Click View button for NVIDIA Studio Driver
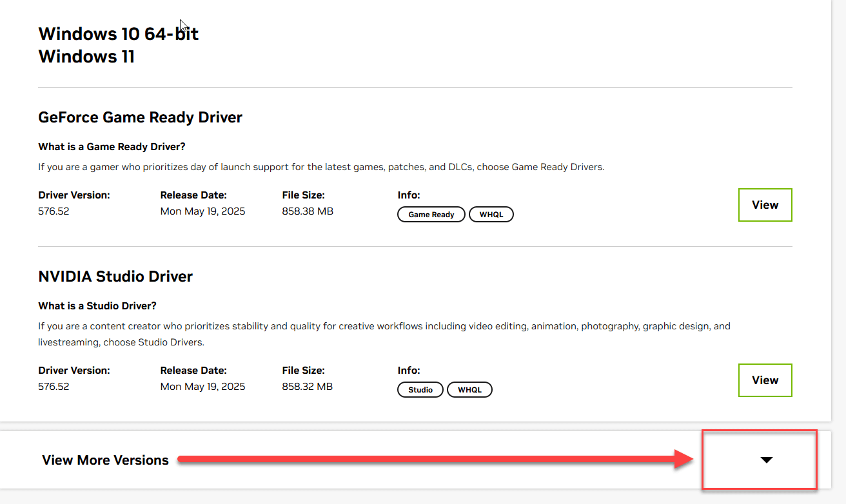This screenshot has height=504, width=846. pyautogui.click(x=765, y=380)
